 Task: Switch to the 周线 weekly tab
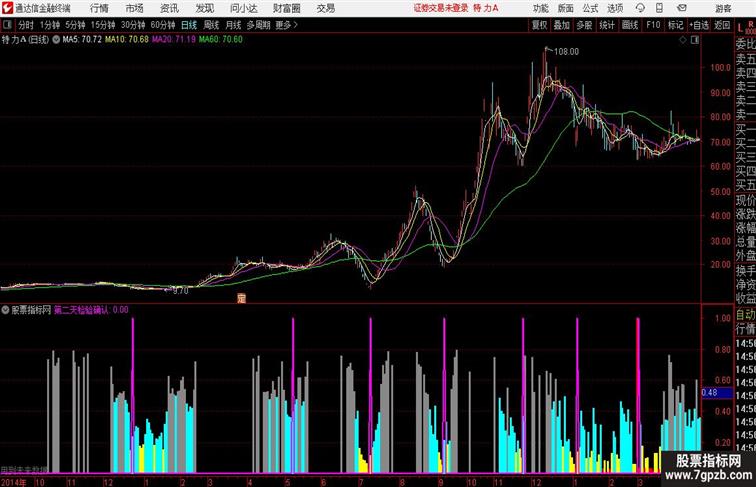pyautogui.click(x=211, y=25)
